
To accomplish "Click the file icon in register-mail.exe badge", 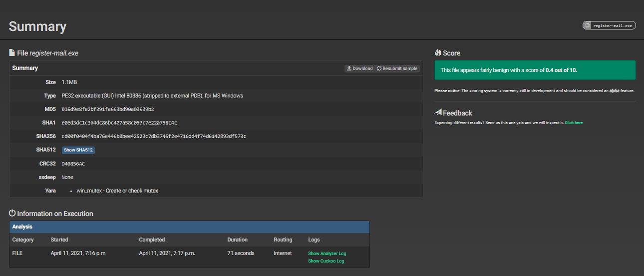I will [588, 25].
